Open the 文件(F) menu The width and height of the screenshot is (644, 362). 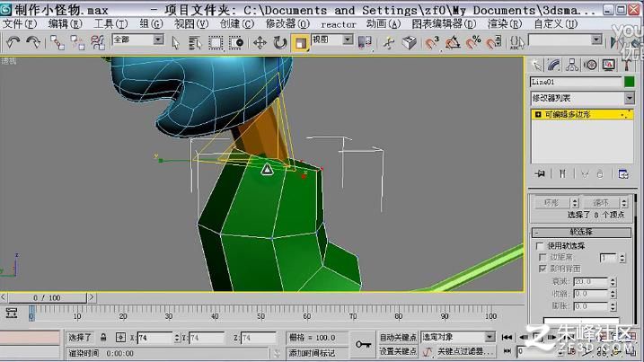[19, 24]
